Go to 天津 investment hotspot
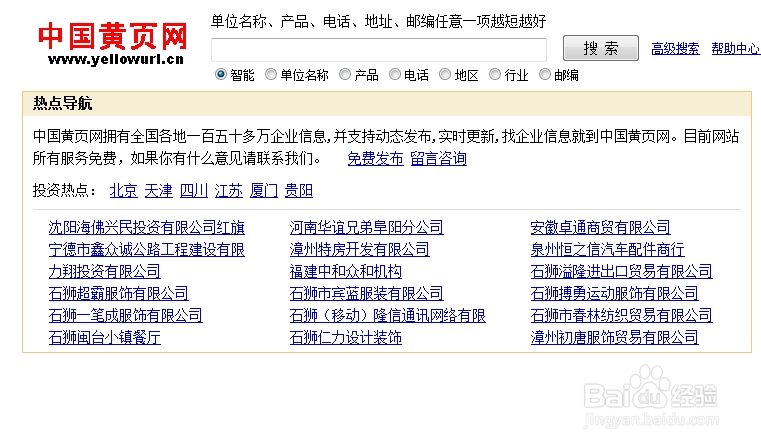Viewport: 761px width, 446px height. click(158, 191)
